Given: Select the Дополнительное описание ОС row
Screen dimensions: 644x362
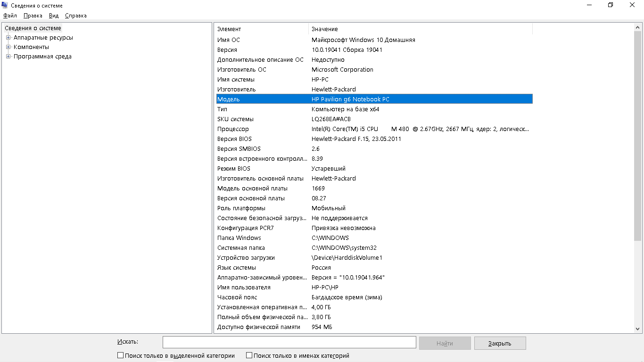Looking at the screenshot, I should pos(374,60).
